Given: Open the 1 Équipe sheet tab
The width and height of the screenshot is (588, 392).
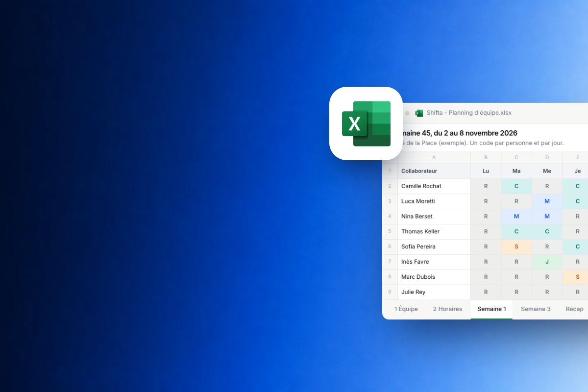Looking at the screenshot, I should tap(406, 309).
